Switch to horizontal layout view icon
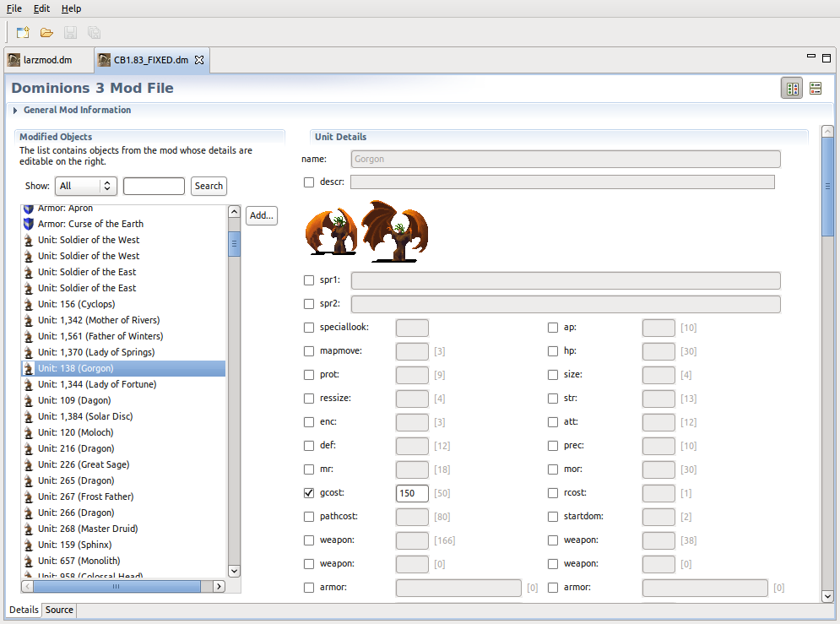Viewport: 840px width, 624px height. point(792,89)
